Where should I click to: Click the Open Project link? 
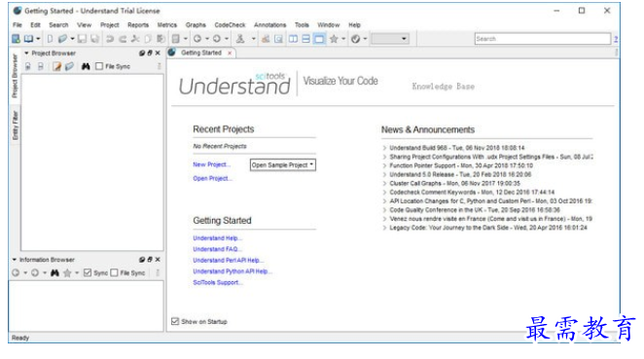(x=213, y=178)
